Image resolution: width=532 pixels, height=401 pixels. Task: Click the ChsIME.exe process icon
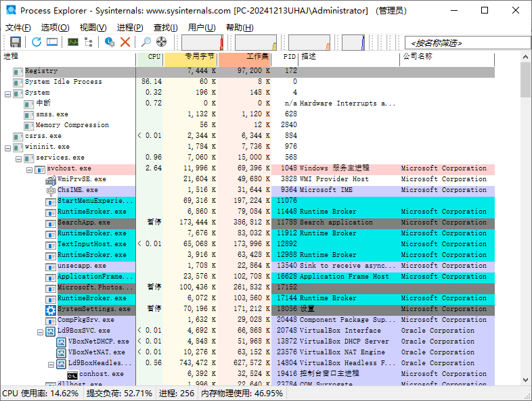[x=51, y=191]
